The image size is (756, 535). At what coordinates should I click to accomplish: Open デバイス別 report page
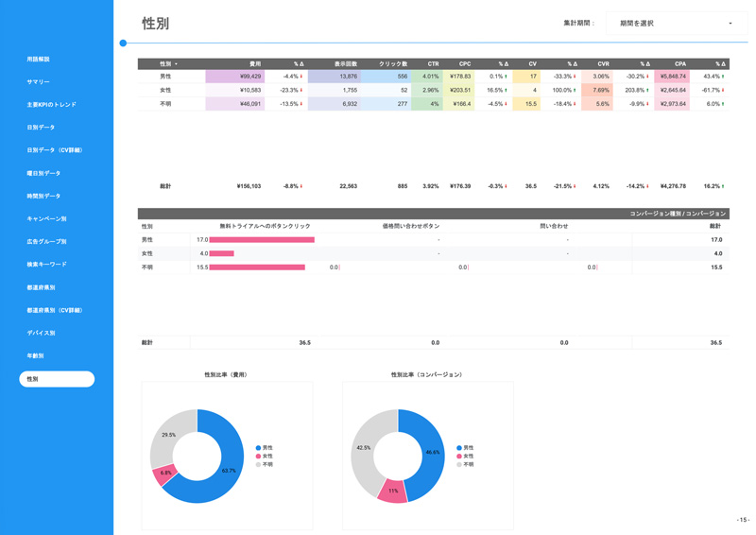(41, 334)
